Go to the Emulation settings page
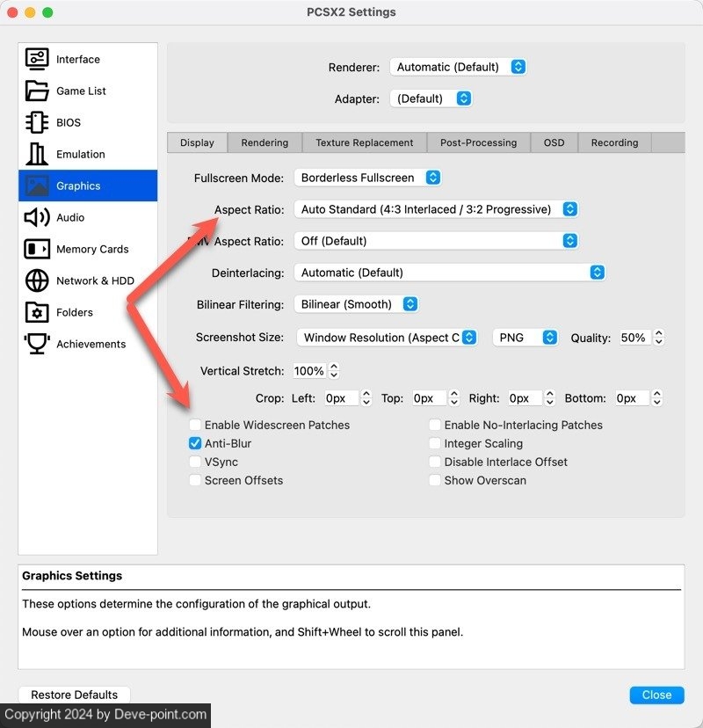This screenshot has width=703, height=728. click(88, 154)
